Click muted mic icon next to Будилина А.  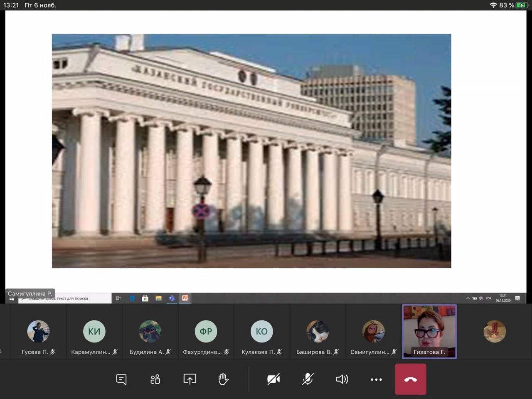click(x=168, y=352)
